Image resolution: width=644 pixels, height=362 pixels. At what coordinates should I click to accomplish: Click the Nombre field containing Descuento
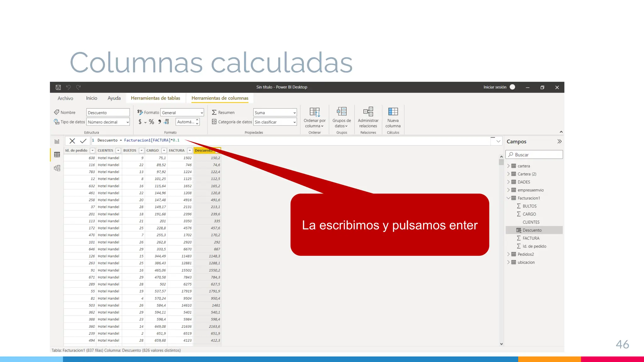point(108,112)
